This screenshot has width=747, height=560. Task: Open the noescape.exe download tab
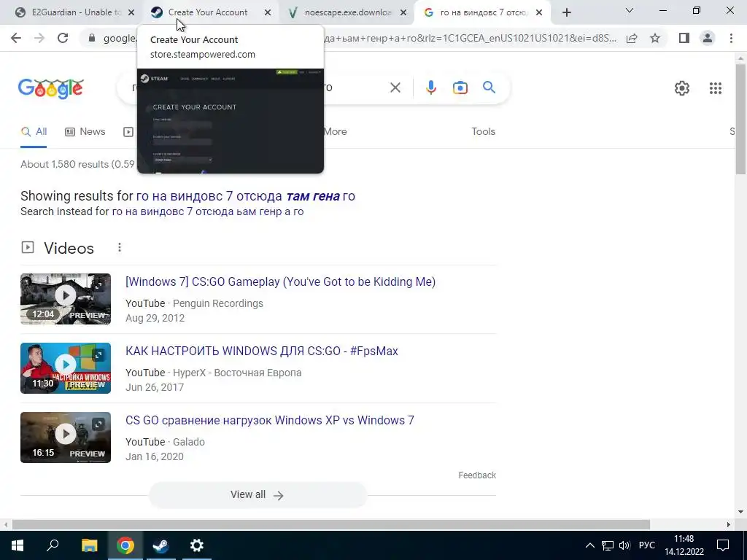point(347,12)
